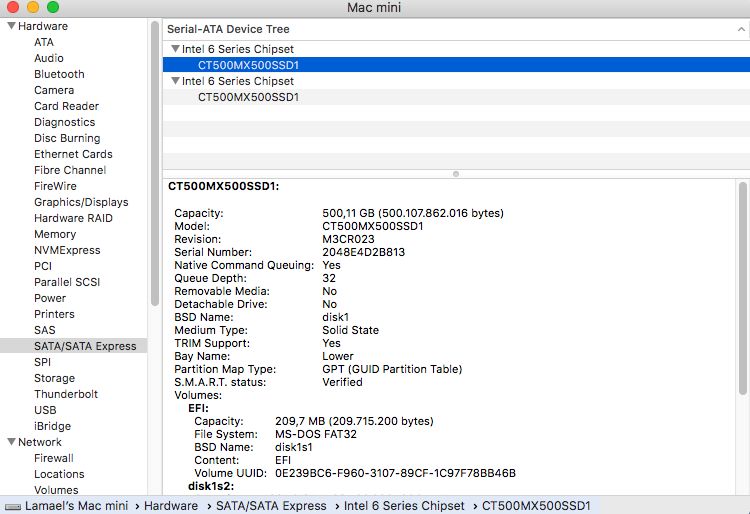
Task: Click the disk1s2 volume heading
Action: pyautogui.click(x=211, y=486)
